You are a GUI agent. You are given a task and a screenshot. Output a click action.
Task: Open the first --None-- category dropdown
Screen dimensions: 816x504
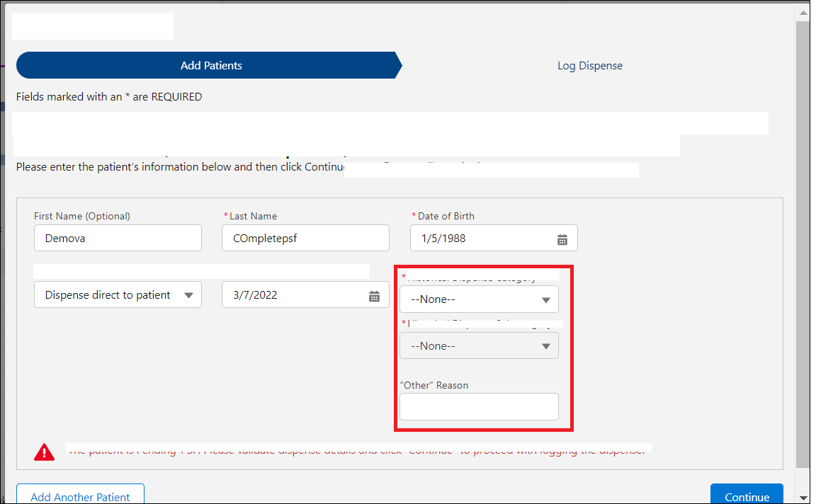[x=479, y=299]
